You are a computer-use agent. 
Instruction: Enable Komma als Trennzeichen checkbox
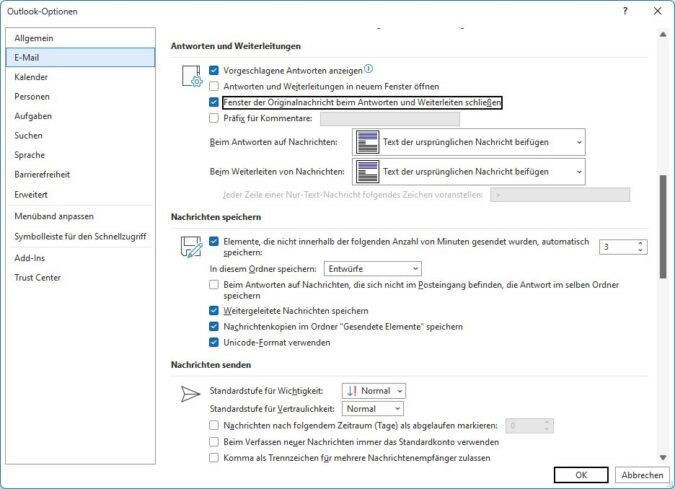(x=214, y=458)
